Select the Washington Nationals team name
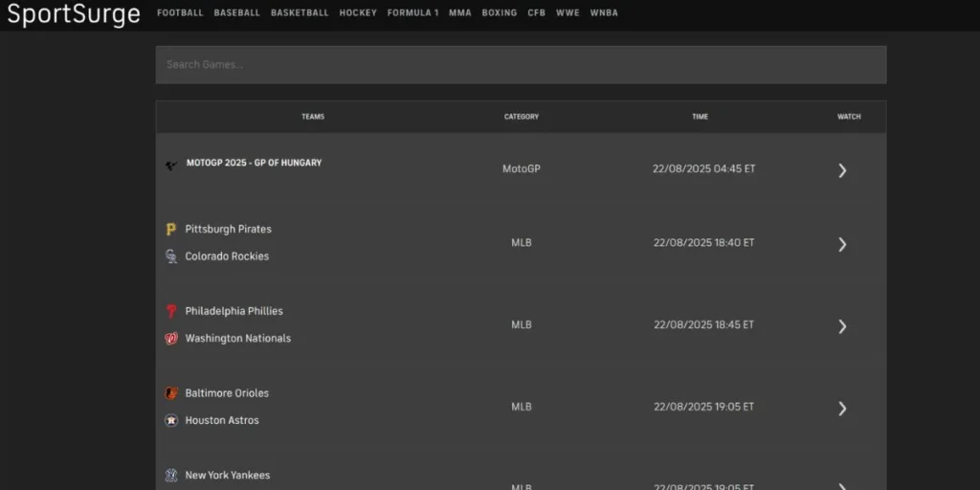 coord(238,338)
